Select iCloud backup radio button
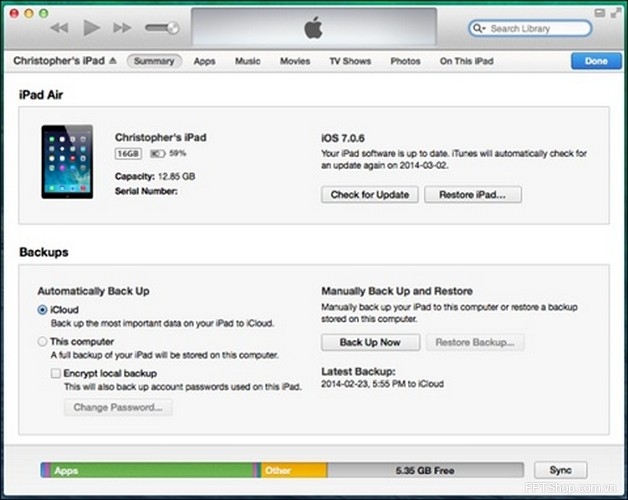Viewport: 628px width, 500px height. click(42, 310)
